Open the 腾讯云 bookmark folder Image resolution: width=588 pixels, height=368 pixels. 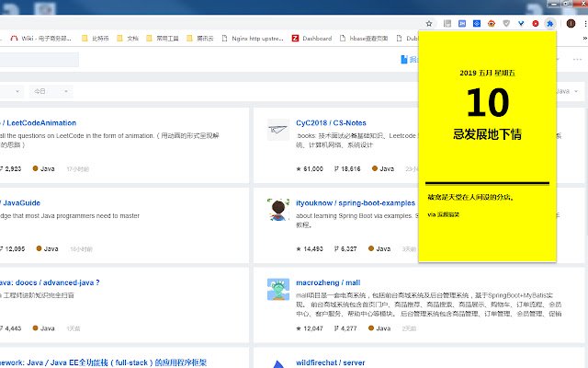pyautogui.click(x=200, y=39)
